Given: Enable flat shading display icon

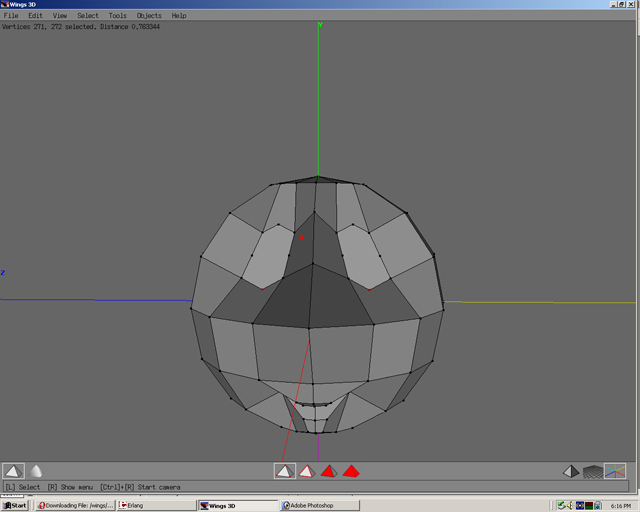Looking at the screenshot, I should pos(13,471).
